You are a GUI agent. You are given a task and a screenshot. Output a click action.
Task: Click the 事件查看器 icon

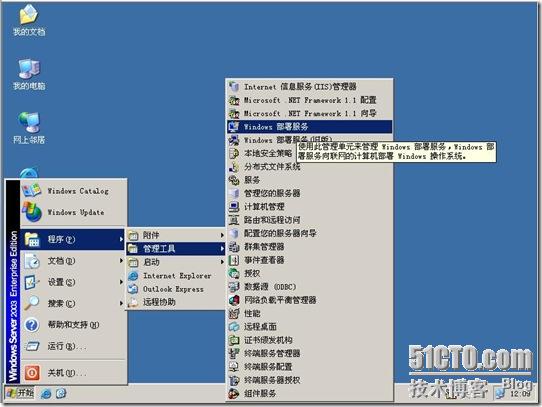[x=234, y=260]
